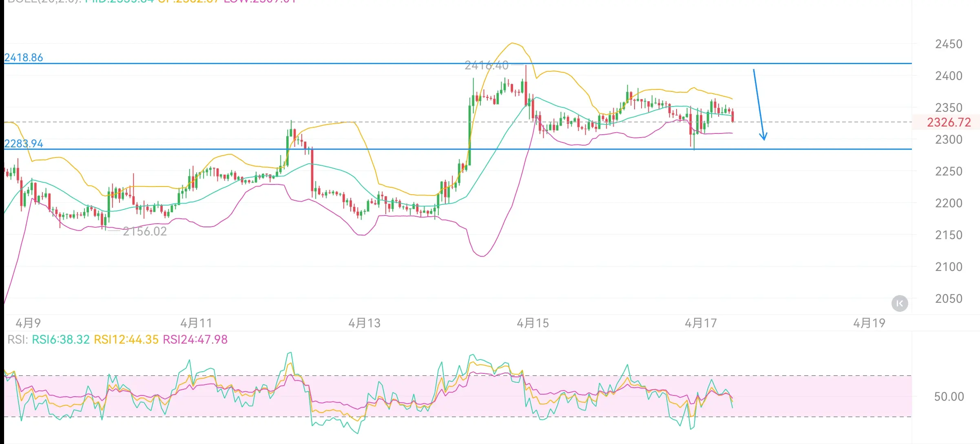The image size is (980, 444).
Task: Click the 4月17 date label on axis
Action: [x=701, y=323]
